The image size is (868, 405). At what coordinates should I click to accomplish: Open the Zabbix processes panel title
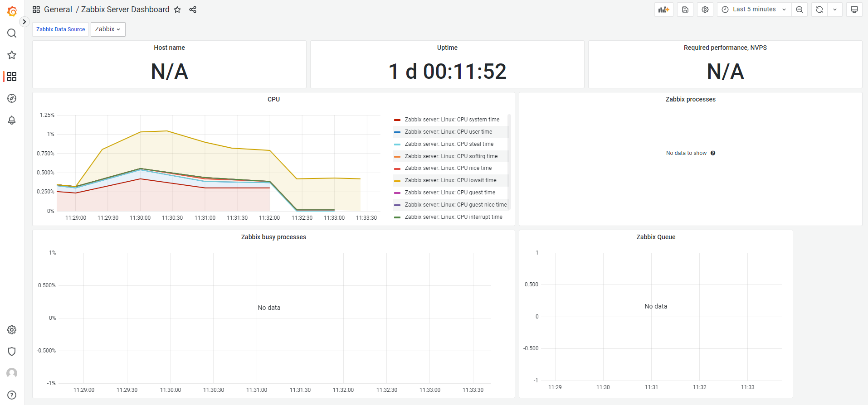click(690, 99)
